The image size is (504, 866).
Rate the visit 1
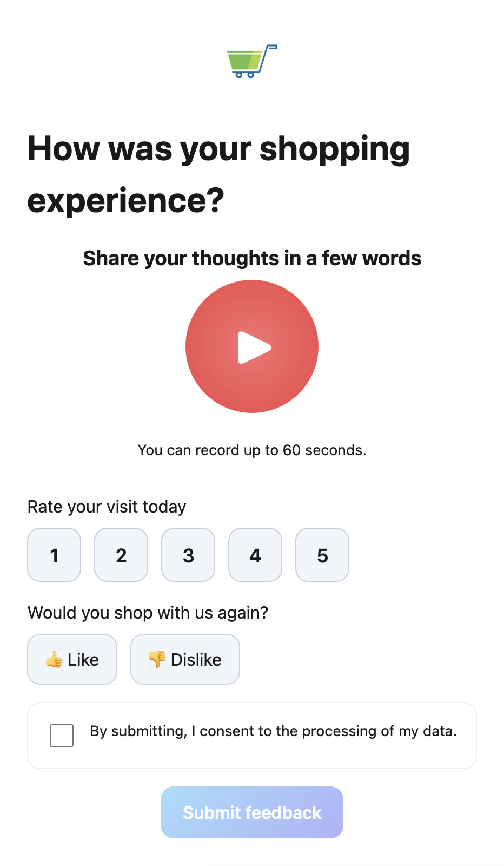point(54,555)
